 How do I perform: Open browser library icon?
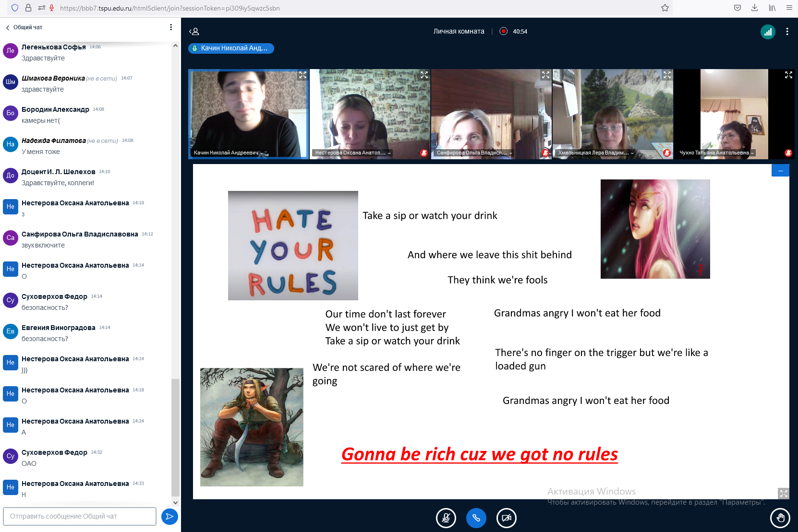[x=772, y=8]
